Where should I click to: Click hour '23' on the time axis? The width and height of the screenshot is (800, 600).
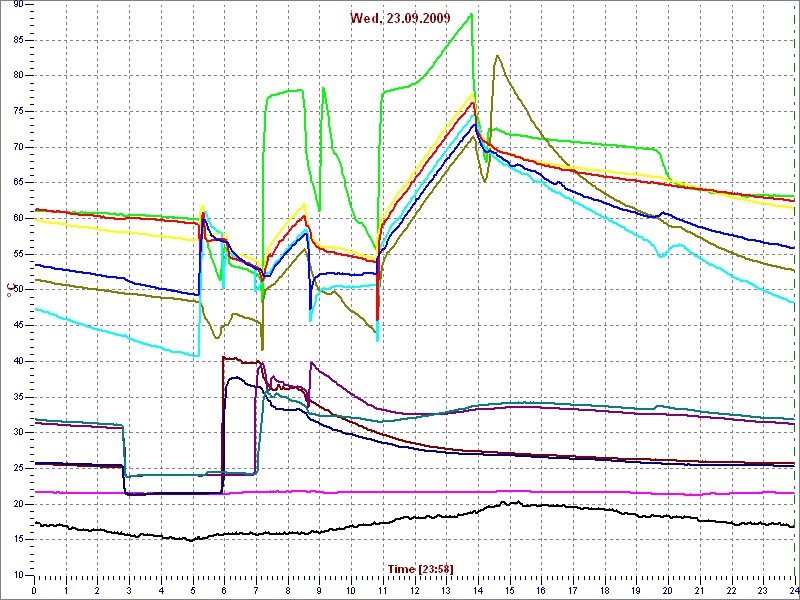762,590
